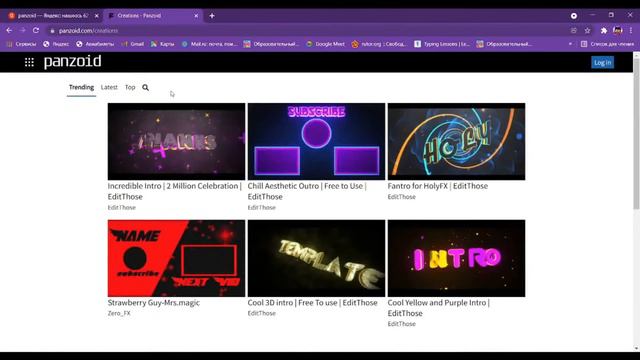Click the scroll down arrow of scrollbar

click(x=636, y=348)
